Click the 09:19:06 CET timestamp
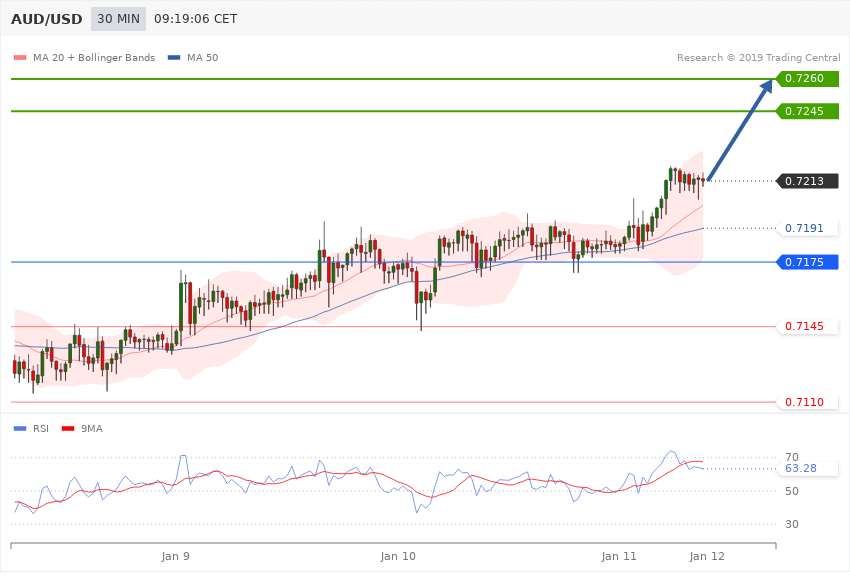 point(196,19)
